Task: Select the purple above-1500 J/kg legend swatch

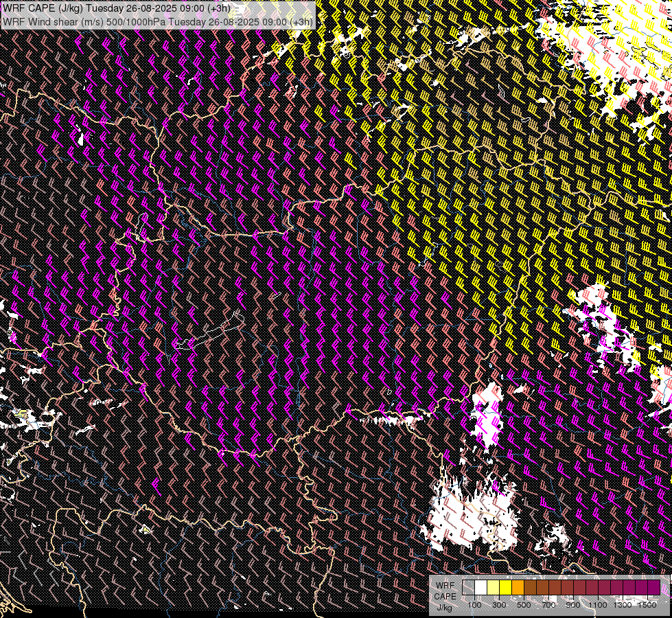Action: point(654,588)
